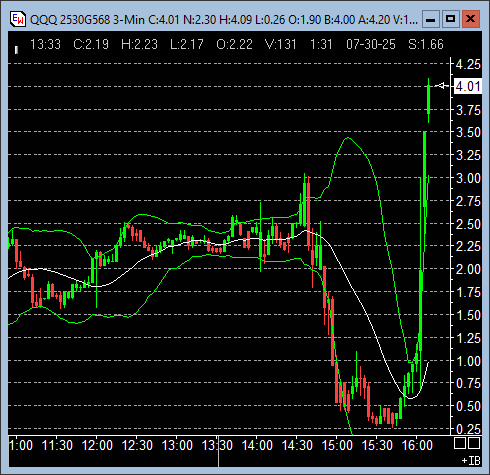Screen dimensions: 490x475
Task: Click the upper Bollinger band peak near 15:00
Action: tap(348, 138)
